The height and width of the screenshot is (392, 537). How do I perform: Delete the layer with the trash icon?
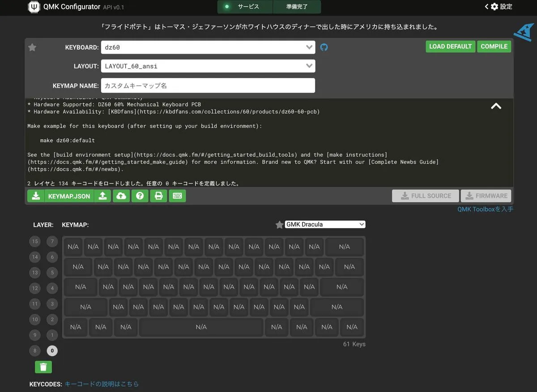43,367
